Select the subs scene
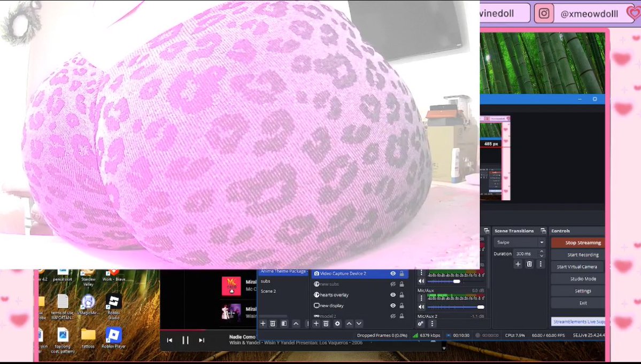This screenshot has width=641, height=364. [266, 281]
